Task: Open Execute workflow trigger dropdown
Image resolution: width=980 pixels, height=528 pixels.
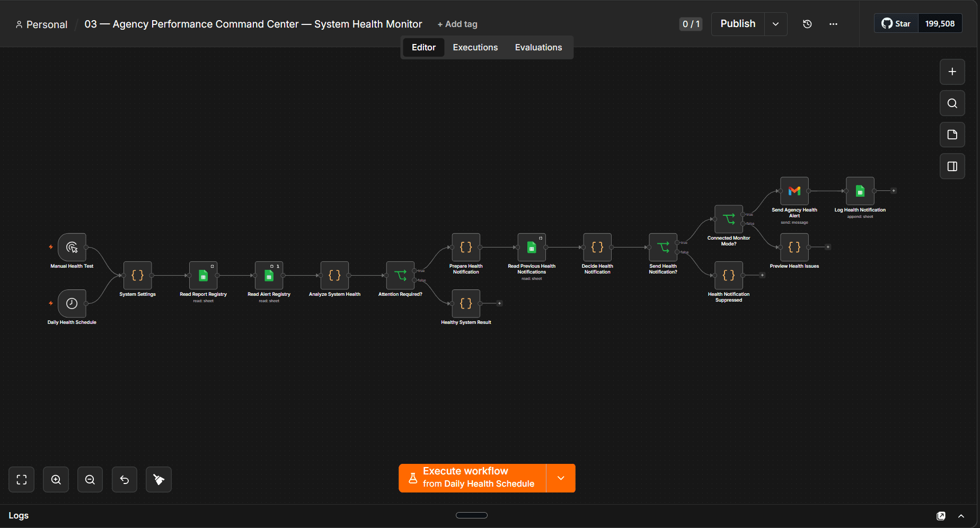Action: 561,478
